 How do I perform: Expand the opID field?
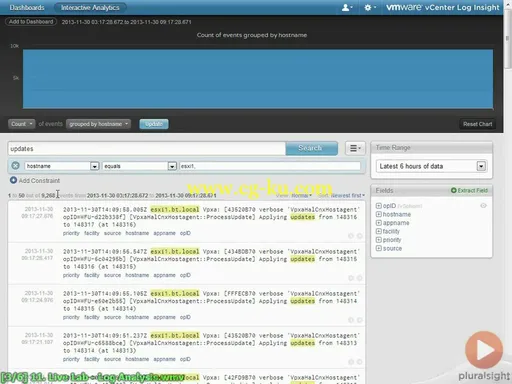click(x=379, y=206)
